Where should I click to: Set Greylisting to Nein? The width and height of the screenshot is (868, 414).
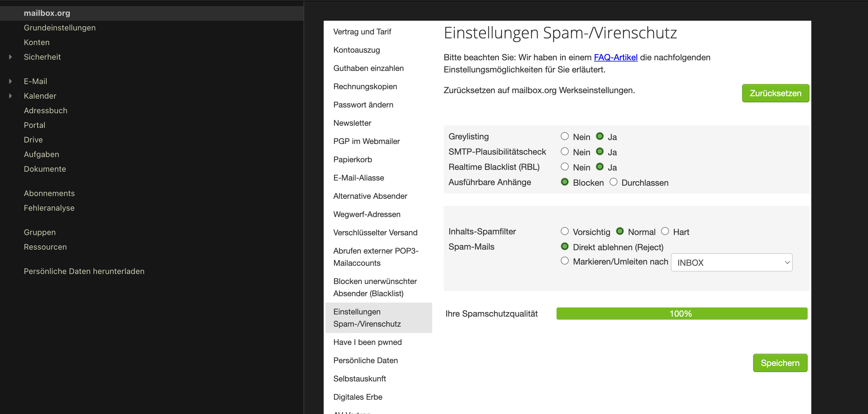click(x=564, y=136)
